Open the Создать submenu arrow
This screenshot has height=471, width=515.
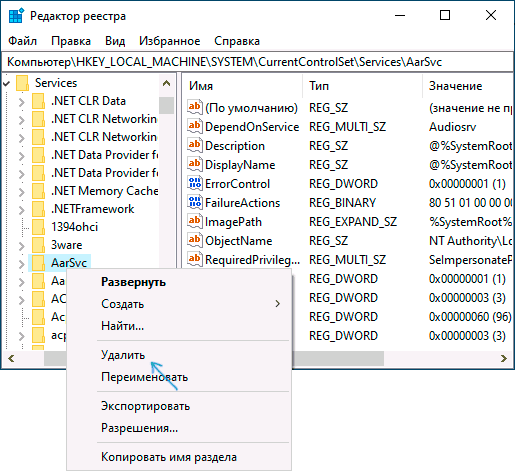277,304
